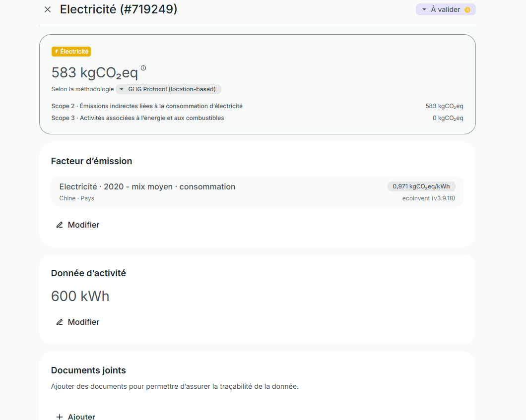Click the ecoinvent (v3.9.18) source label
Viewport: 526px width, 420px height.
coord(429,198)
